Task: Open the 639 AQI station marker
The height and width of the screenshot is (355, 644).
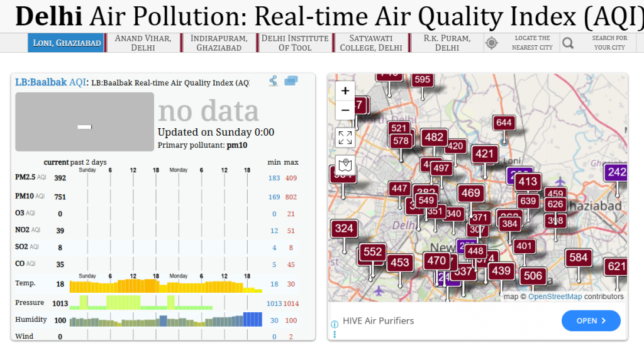Action: (528, 201)
